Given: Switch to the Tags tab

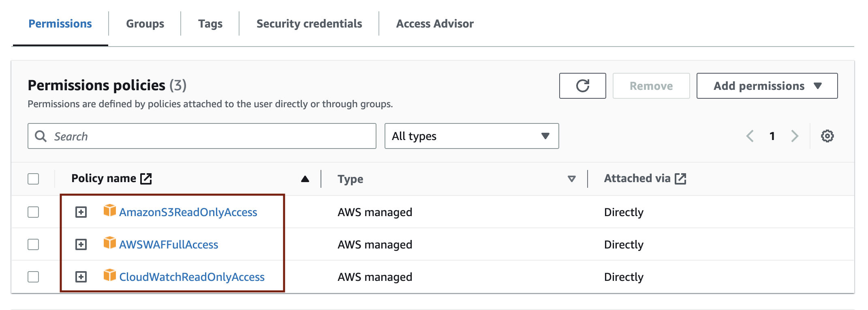Looking at the screenshot, I should (x=210, y=24).
